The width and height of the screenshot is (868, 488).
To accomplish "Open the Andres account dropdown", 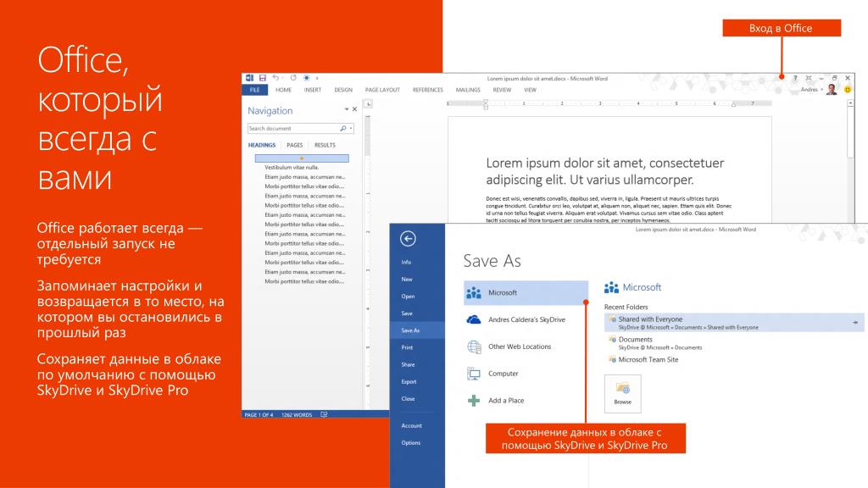I will click(x=811, y=90).
